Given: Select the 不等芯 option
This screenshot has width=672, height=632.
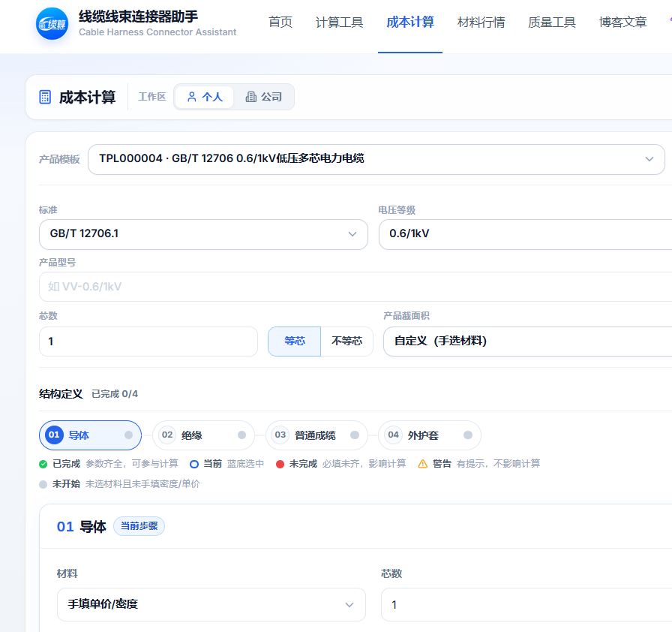Looking at the screenshot, I should click(x=346, y=342).
